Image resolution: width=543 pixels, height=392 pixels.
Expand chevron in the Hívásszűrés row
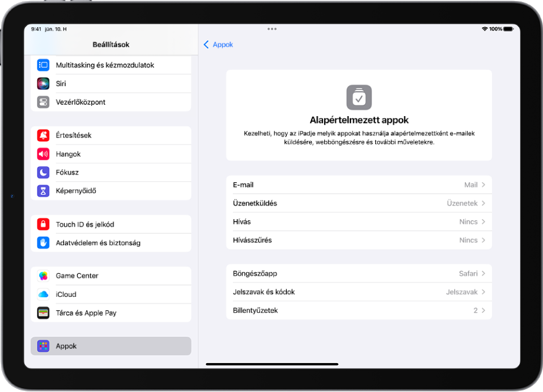click(483, 240)
